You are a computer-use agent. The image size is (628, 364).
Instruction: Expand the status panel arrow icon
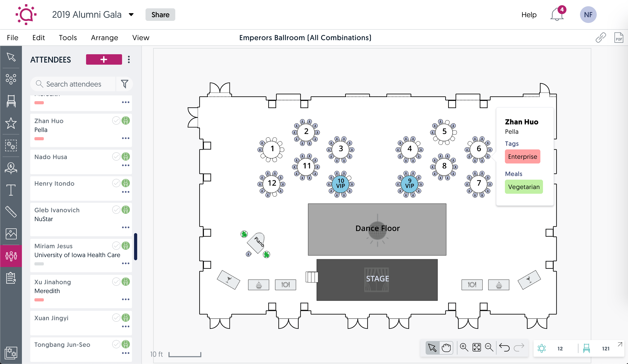pyautogui.click(x=620, y=344)
